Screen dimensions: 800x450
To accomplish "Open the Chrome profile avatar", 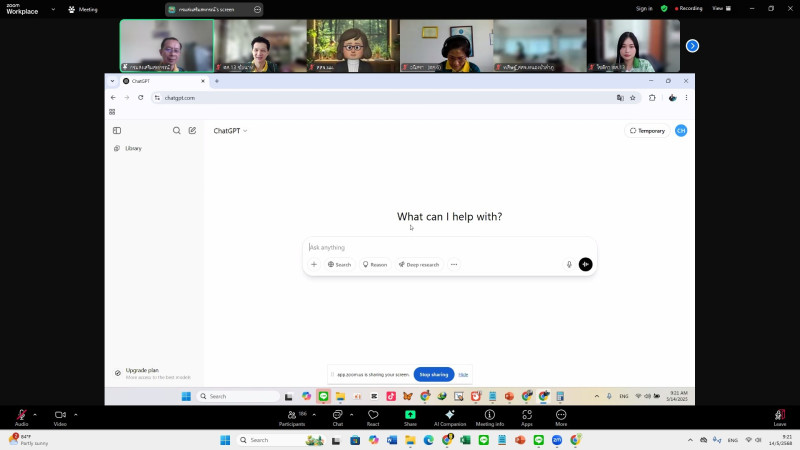I will [x=672, y=97].
